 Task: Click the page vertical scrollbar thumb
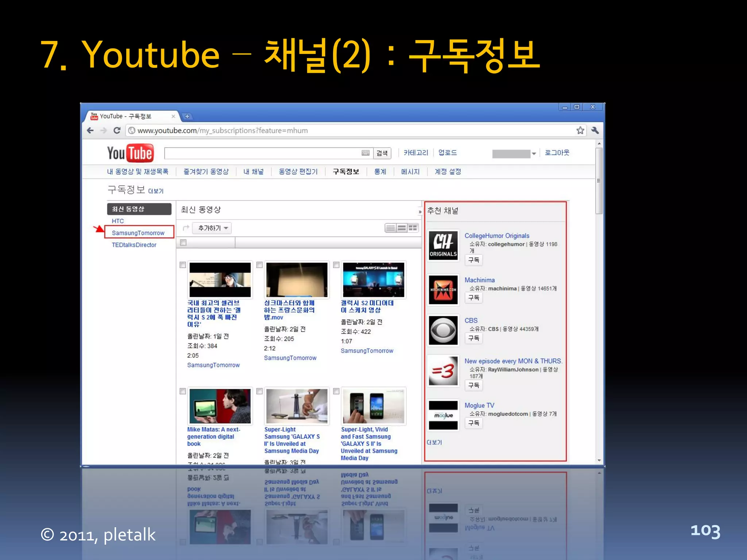tap(599, 180)
